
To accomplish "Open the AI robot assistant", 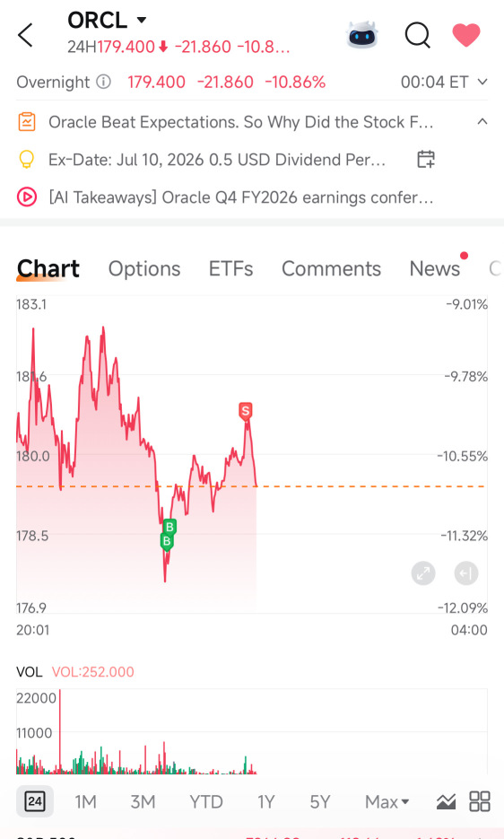I will pos(361,35).
